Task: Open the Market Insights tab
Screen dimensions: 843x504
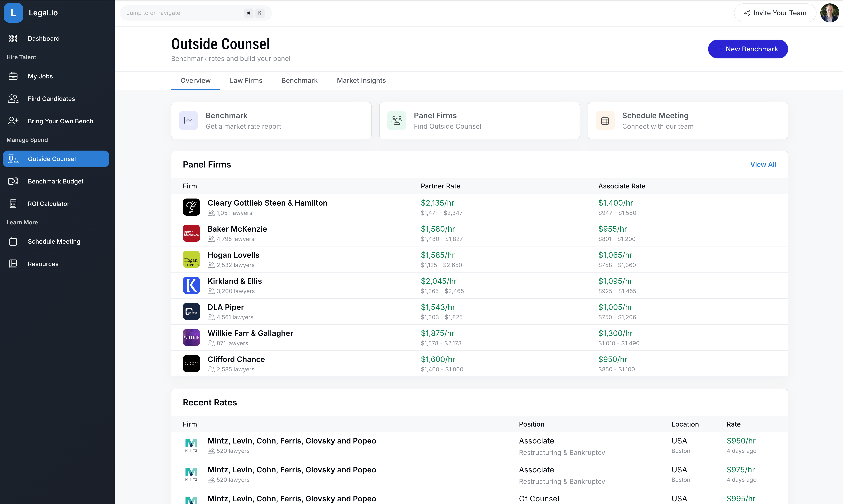Action: [x=361, y=81]
